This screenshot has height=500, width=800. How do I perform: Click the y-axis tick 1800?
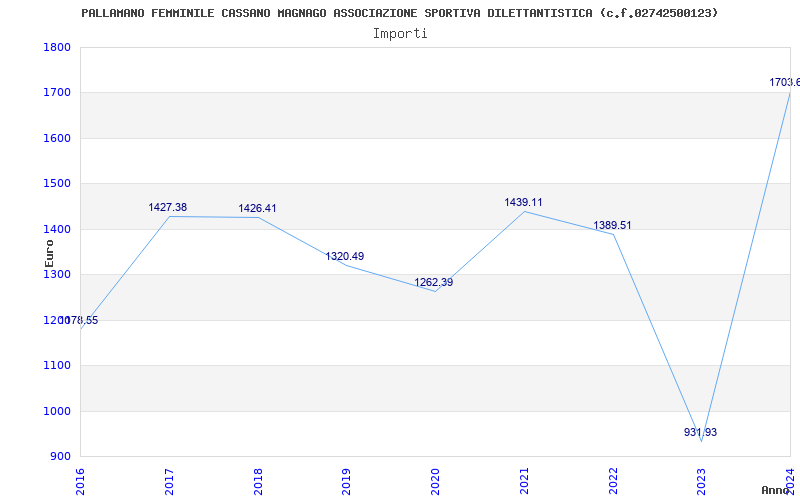click(x=57, y=47)
